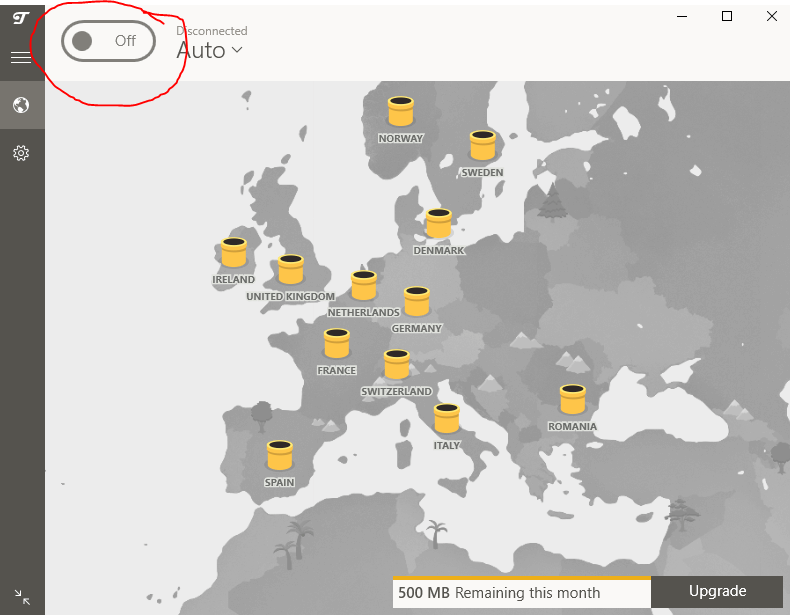
Task: Maximize the TunnelBear window
Action: (x=727, y=16)
